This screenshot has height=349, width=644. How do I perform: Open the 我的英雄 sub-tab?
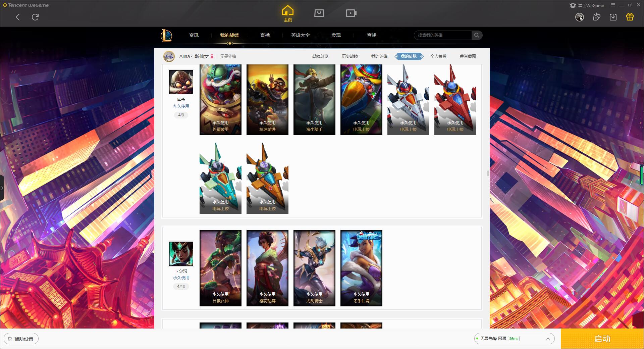(x=379, y=56)
